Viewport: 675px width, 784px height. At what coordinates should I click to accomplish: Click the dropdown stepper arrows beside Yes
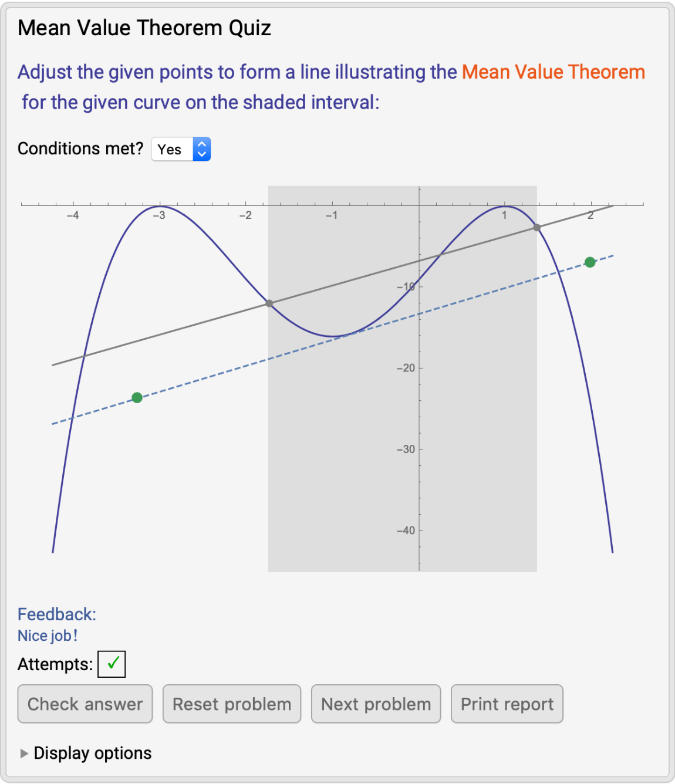coord(201,150)
